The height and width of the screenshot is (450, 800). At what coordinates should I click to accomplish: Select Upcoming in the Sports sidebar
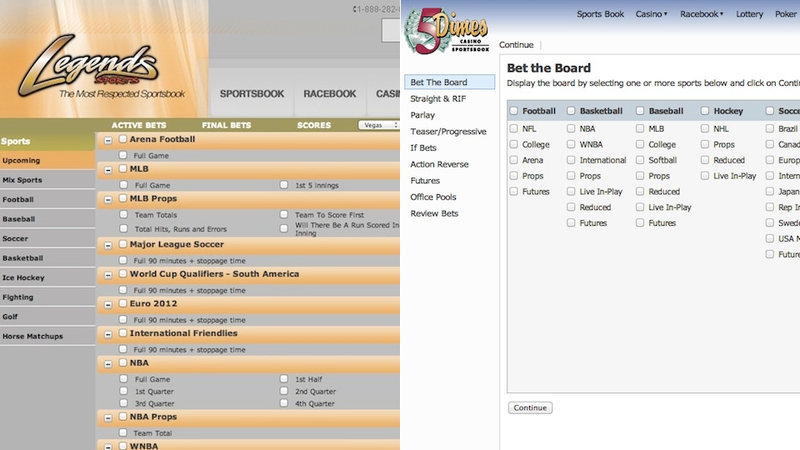click(x=47, y=160)
